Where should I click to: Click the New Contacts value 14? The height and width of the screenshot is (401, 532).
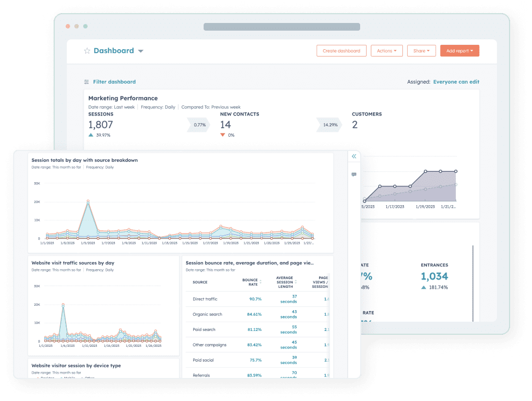click(x=225, y=125)
